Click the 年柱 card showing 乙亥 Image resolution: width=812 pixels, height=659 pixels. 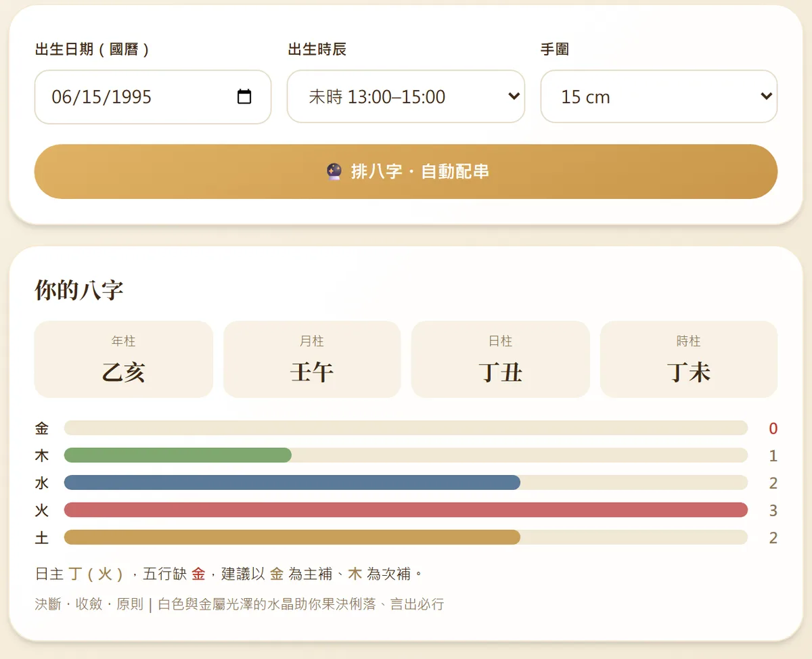click(124, 359)
